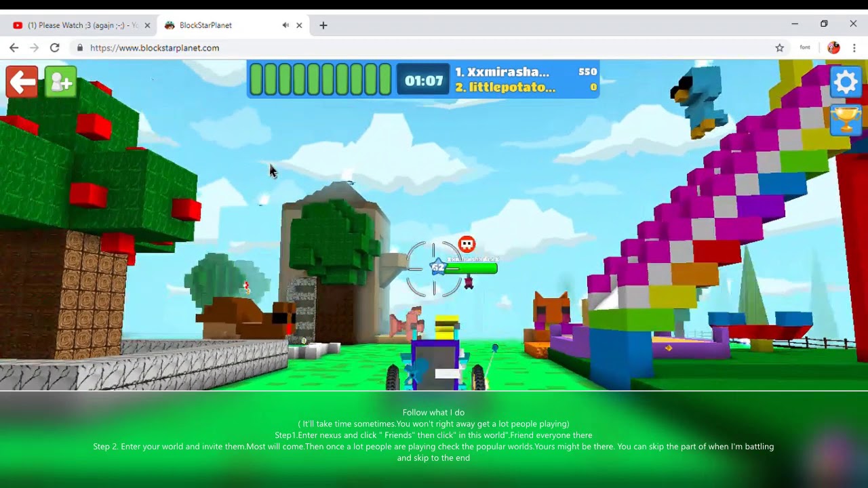Image resolution: width=868 pixels, height=488 pixels.
Task: Click browser forward arrow
Action: [35, 47]
